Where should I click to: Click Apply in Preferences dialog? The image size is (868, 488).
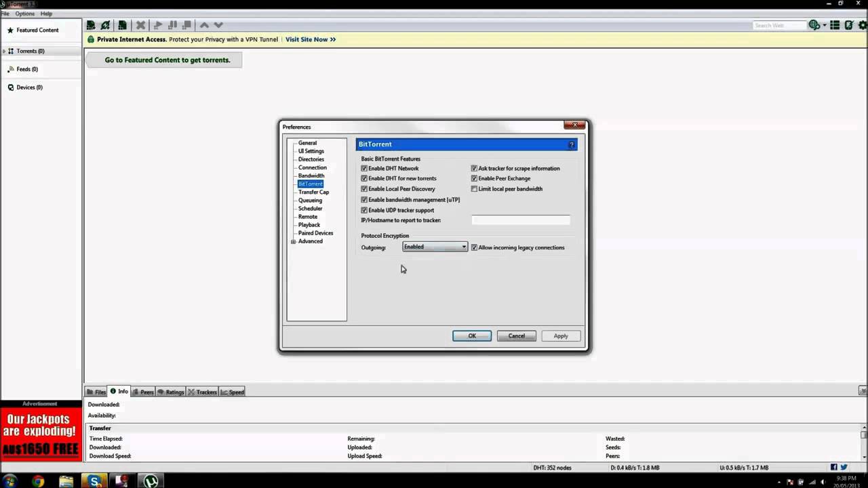click(561, 335)
